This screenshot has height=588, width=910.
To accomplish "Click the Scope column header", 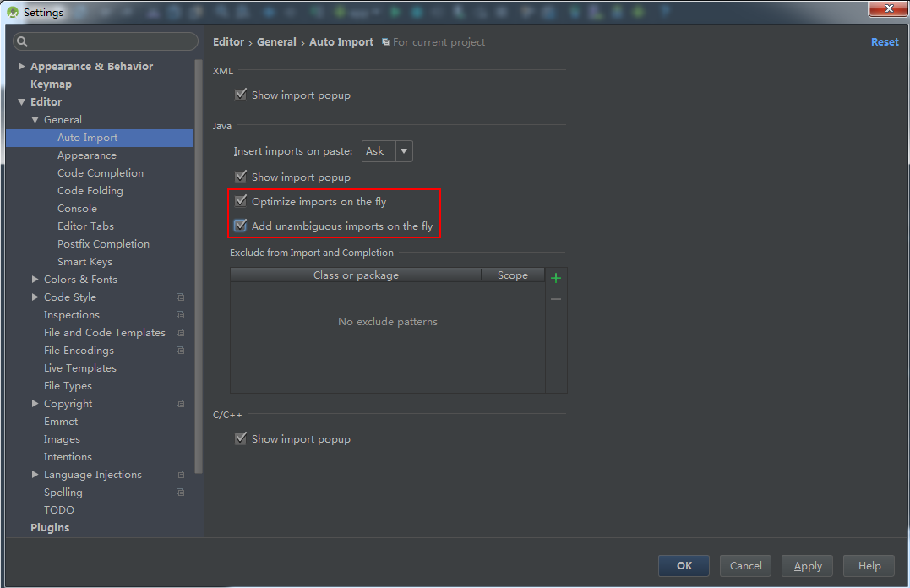I will coord(512,275).
